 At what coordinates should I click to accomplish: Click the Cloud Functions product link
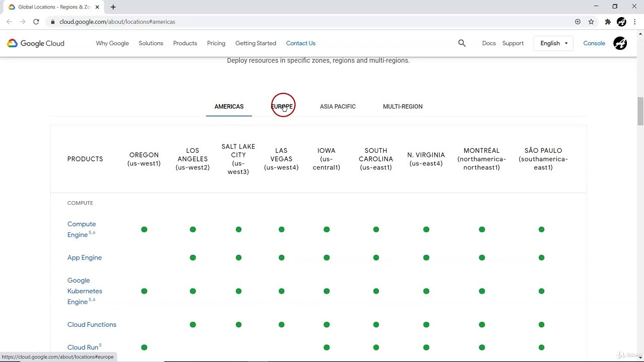tap(92, 325)
